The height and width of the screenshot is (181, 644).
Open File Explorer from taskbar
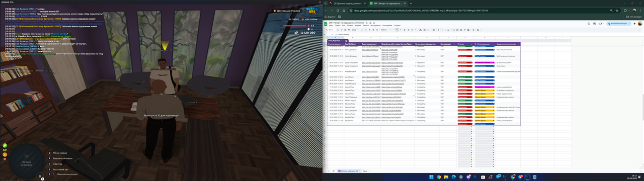tap(446, 177)
